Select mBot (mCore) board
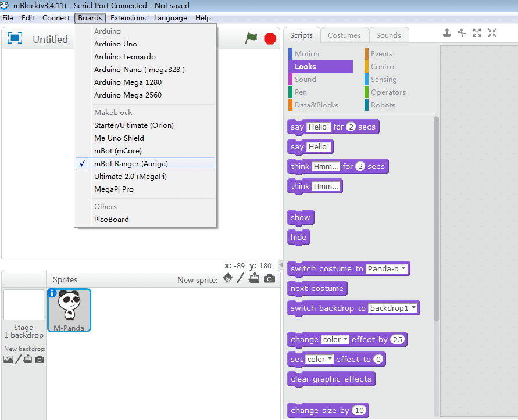 145,151
